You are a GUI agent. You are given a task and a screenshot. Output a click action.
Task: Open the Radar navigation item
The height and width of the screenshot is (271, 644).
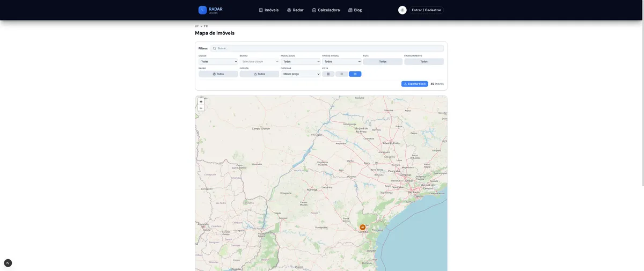295,10
